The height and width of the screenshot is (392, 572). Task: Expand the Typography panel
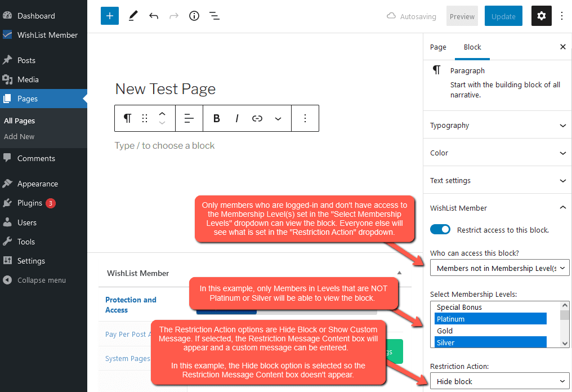coord(498,125)
